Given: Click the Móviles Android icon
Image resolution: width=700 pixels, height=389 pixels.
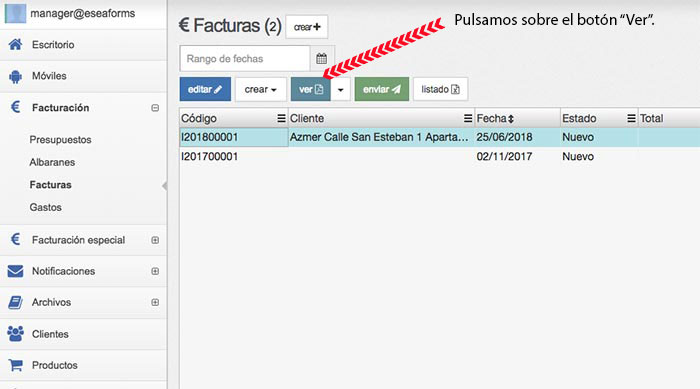Looking at the screenshot, I should tap(16, 76).
